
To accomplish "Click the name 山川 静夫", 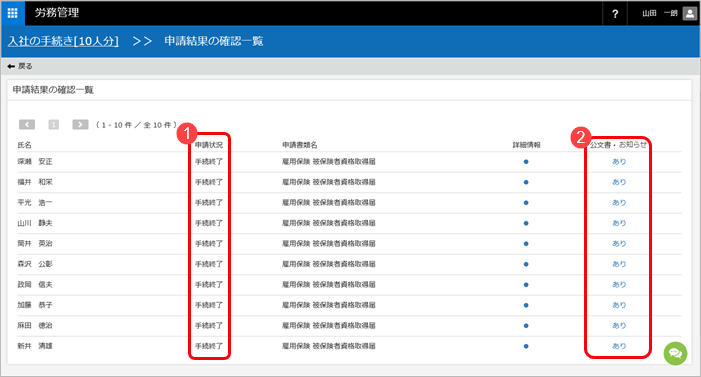I will pos(35,223).
